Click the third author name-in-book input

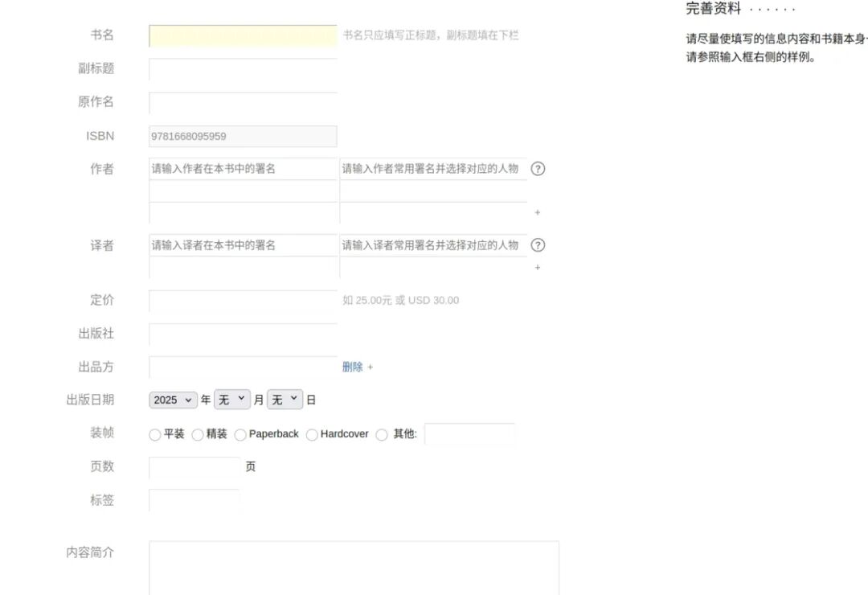(243, 213)
